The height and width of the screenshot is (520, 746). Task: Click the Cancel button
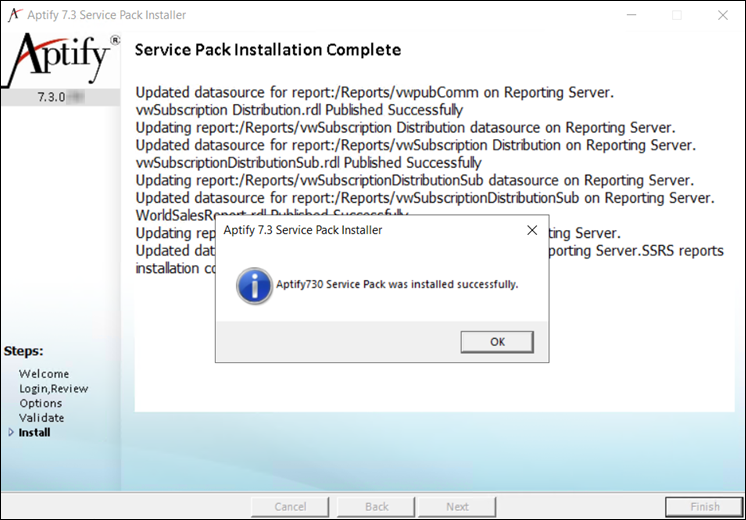290,507
